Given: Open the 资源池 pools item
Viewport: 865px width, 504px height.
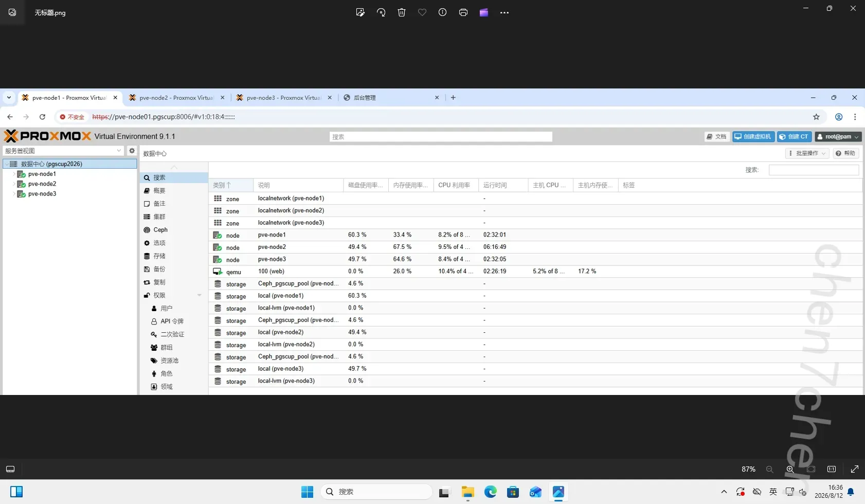Looking at the screenshot, I should (x=174, y=361).
